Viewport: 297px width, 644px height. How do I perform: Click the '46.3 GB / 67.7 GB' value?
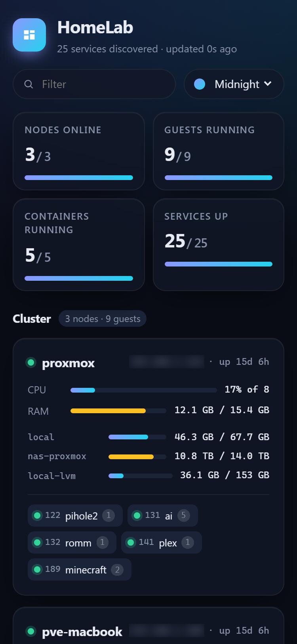tap(222, 437)
